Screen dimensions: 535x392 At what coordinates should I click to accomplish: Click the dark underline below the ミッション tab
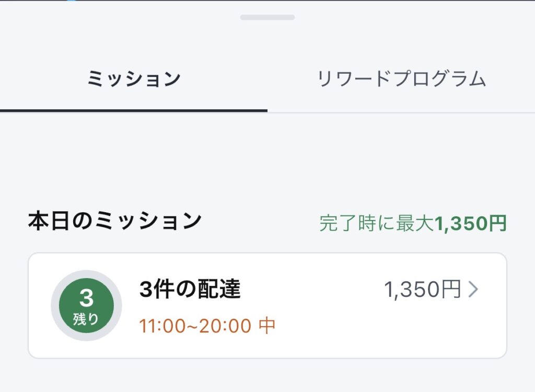tap(134, 110)
